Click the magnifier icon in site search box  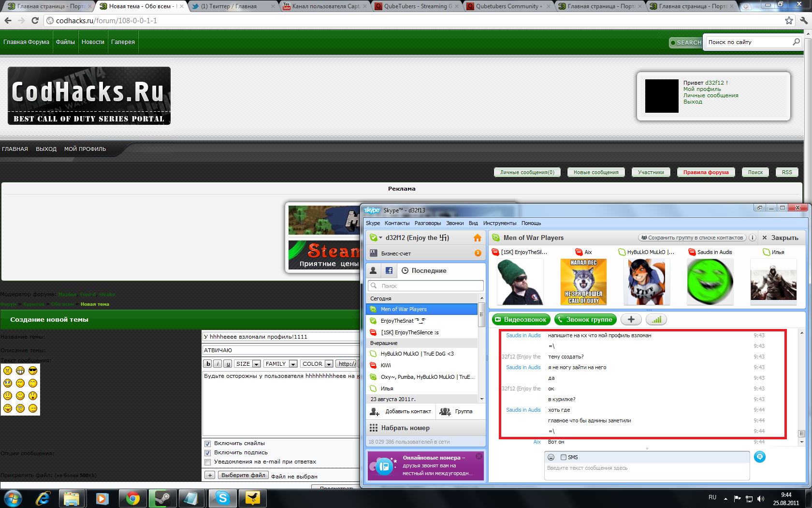click(x=796, y=42)
